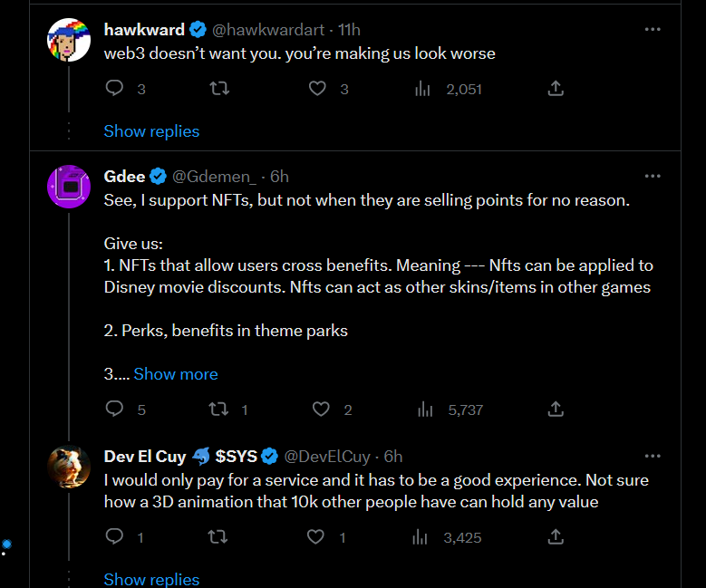Image resolution: width=706 pixels, height=588 pixels.
Task: Open the @Gdemen_ profile handle
Action: (218, 176)
